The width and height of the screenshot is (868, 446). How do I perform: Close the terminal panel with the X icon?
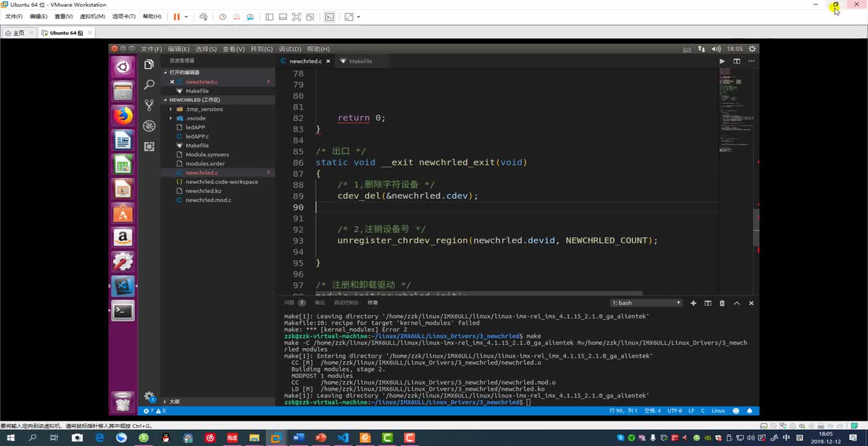pyautogui.click(x=751, y=303)
